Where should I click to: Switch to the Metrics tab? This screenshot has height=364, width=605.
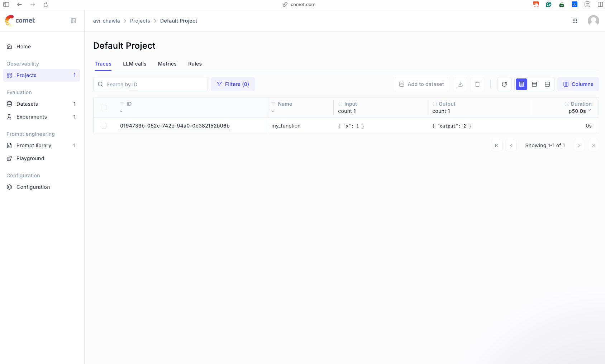coord(167,64)
